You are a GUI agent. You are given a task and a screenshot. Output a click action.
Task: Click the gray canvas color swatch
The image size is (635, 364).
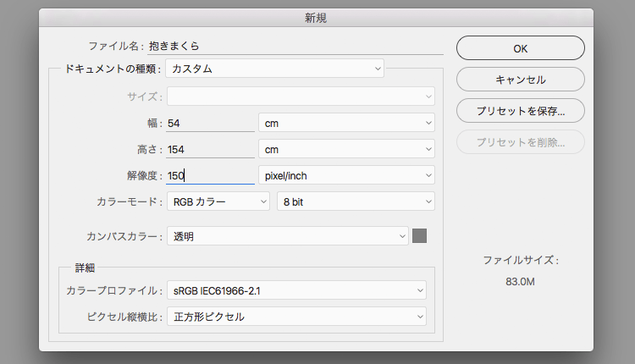pos(420,236)
